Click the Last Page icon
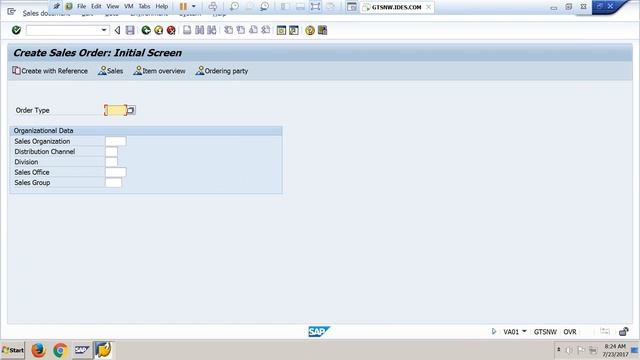The image size is (640, 360). [266, 30]
